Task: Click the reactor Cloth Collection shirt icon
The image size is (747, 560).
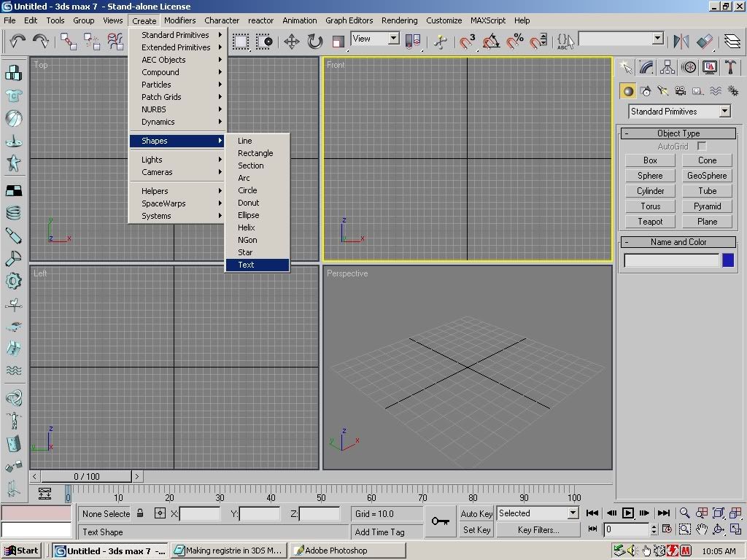Action: pos(13,96)
